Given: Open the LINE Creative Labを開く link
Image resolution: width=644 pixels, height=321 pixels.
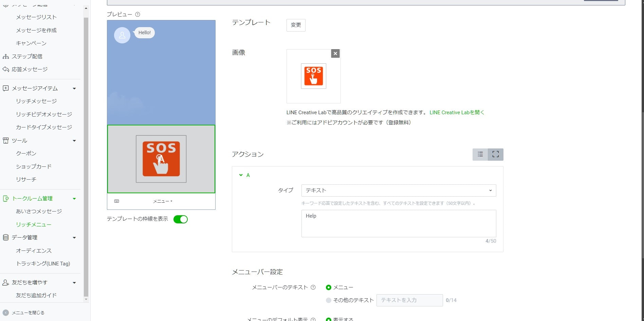Looking at the screenshot, I should (456, 112).
